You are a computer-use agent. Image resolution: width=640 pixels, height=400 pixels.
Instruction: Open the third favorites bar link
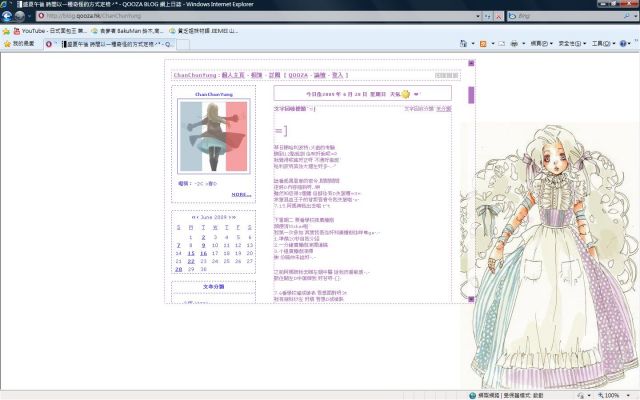click(204, 31)
